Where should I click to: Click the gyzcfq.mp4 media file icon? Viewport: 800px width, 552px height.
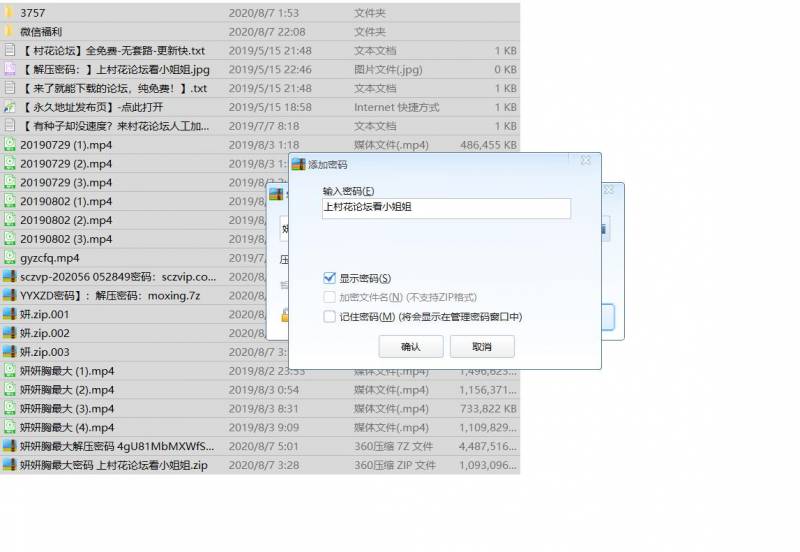(x=9, y=258)
